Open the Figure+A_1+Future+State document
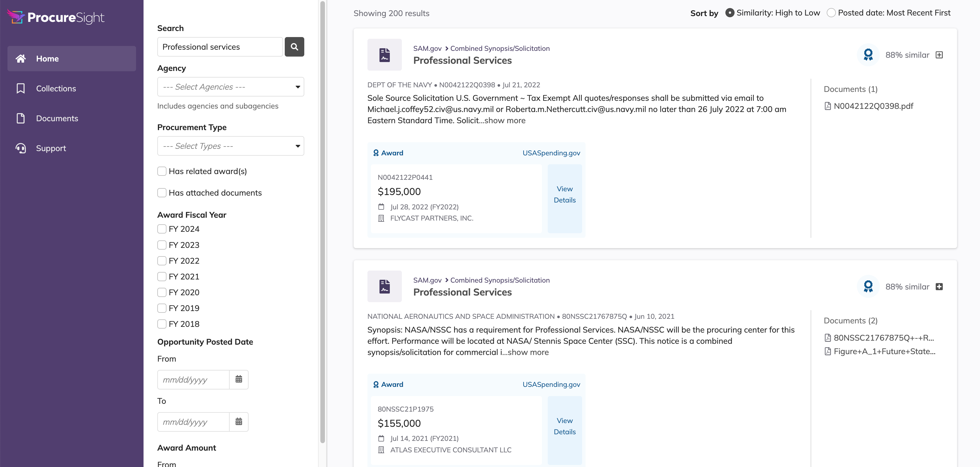 point(880,351)
